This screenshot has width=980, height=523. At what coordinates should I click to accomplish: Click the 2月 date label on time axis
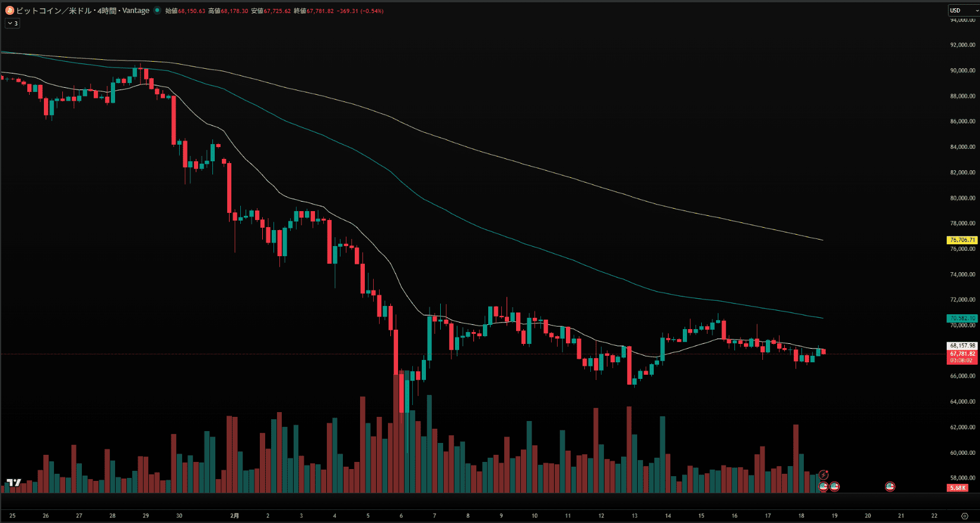235,516
